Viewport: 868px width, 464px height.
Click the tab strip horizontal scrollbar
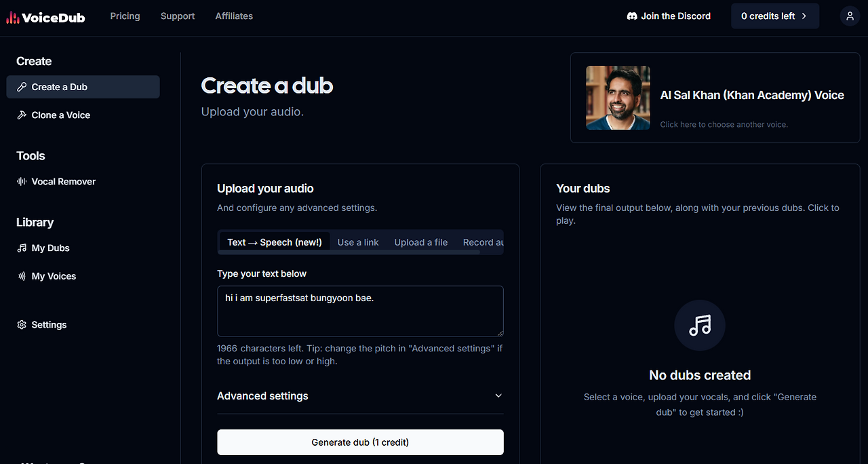(x=349, y=252)
